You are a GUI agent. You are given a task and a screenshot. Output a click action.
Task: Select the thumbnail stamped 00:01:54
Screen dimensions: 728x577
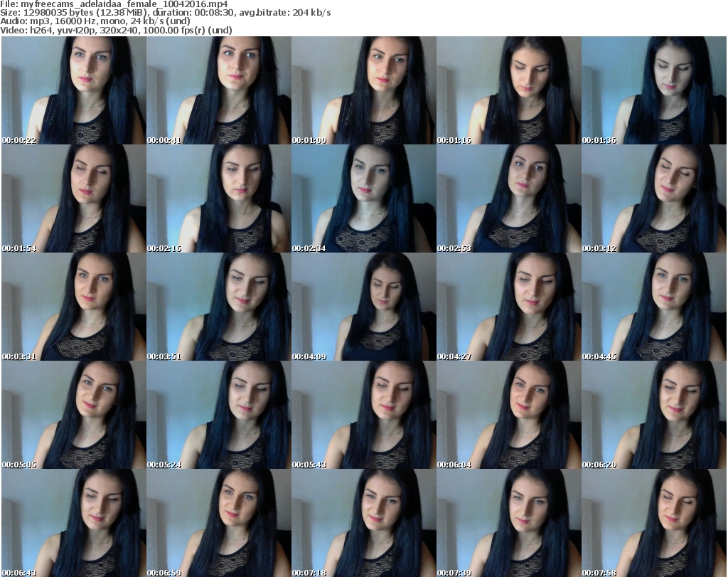pyautogui.click(x=74, y=198)
